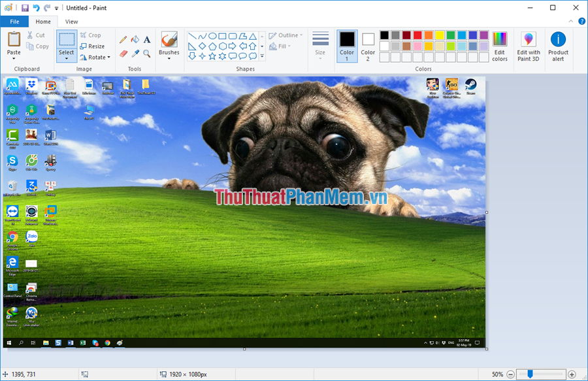
Task: Select the Magnifier tool
Action: pyautogui.click(x=146, y=53)
